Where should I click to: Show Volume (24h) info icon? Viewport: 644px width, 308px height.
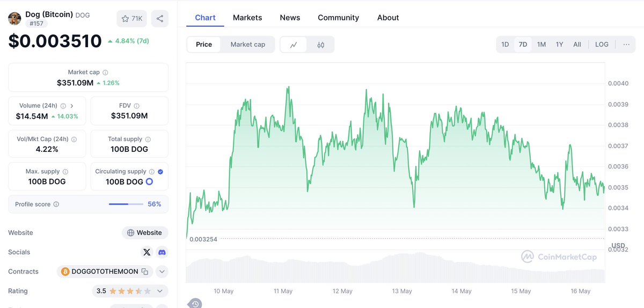tap(63, 106)
